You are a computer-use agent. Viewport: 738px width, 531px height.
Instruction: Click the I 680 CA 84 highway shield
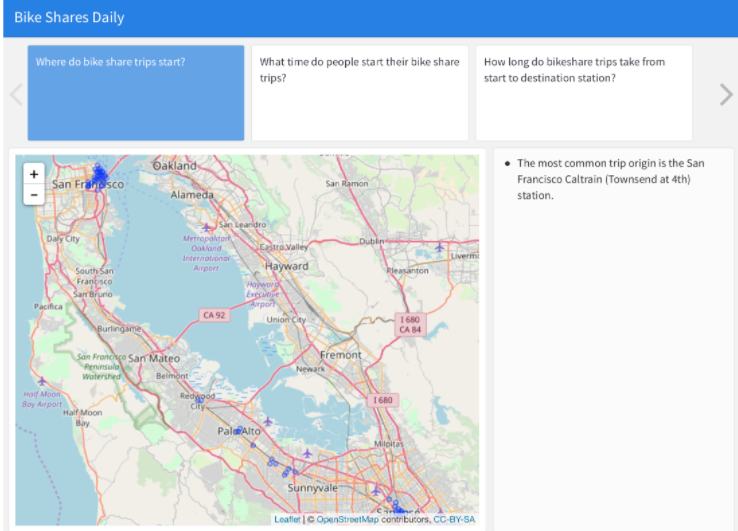[410, 325]
